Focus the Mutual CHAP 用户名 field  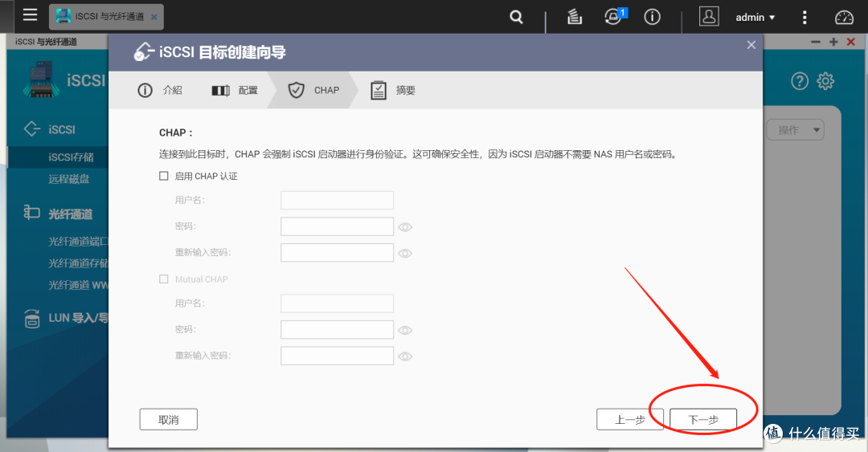point(337,303)
